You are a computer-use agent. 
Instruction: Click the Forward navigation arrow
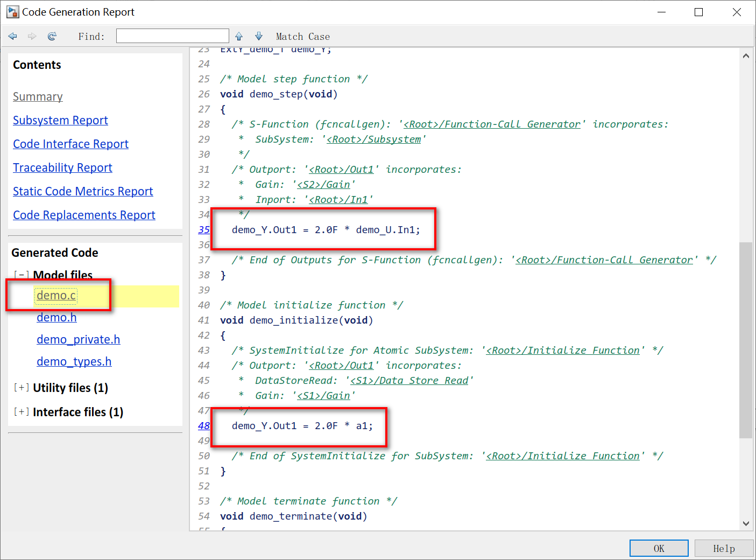click(x=32, y=36)
